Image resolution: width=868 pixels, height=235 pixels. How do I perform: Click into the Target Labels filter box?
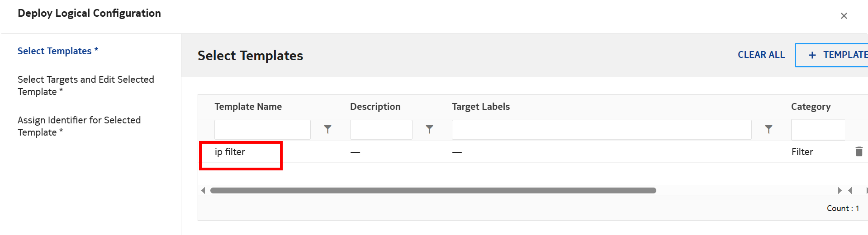click(x=601, y=130)
